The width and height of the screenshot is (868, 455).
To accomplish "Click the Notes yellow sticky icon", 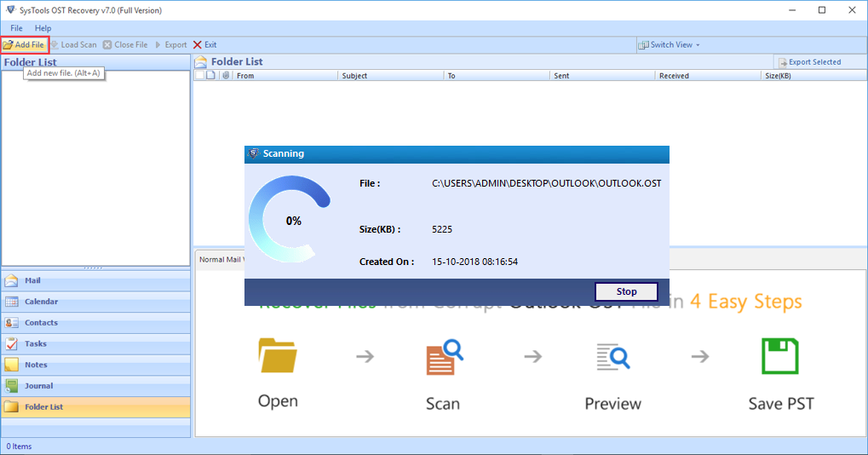I will (11, 365).
